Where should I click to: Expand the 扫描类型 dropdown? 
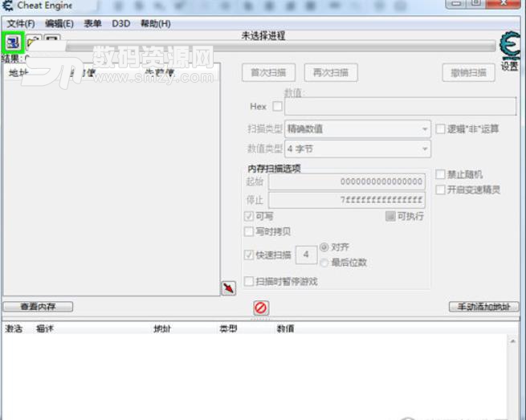357,128
